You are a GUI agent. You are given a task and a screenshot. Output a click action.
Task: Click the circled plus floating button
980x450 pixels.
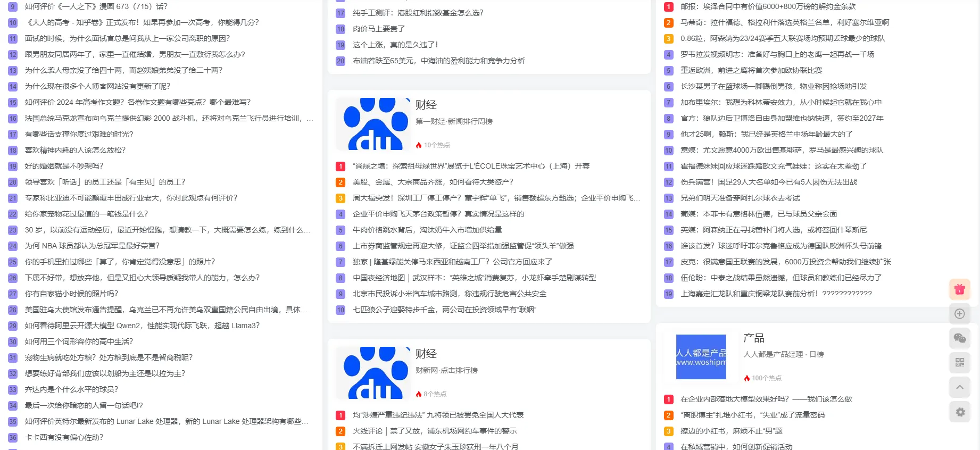click(x=960, y=314)
